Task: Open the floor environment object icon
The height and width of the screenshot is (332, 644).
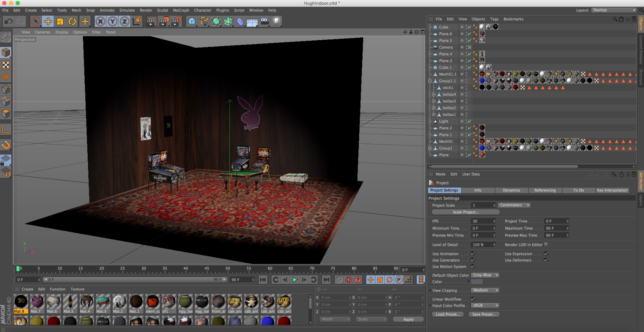Action: tap(252, 22)
